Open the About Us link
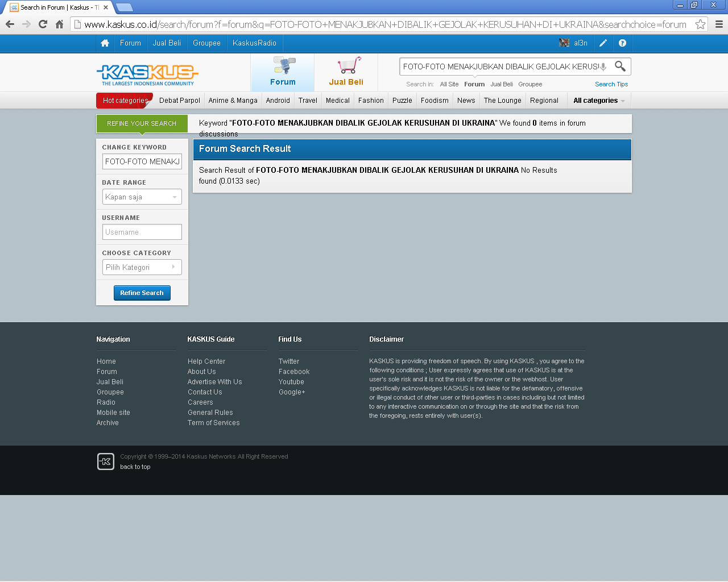Screen dimensions: 728x582 pyautogui.click(x=202, y=372)
